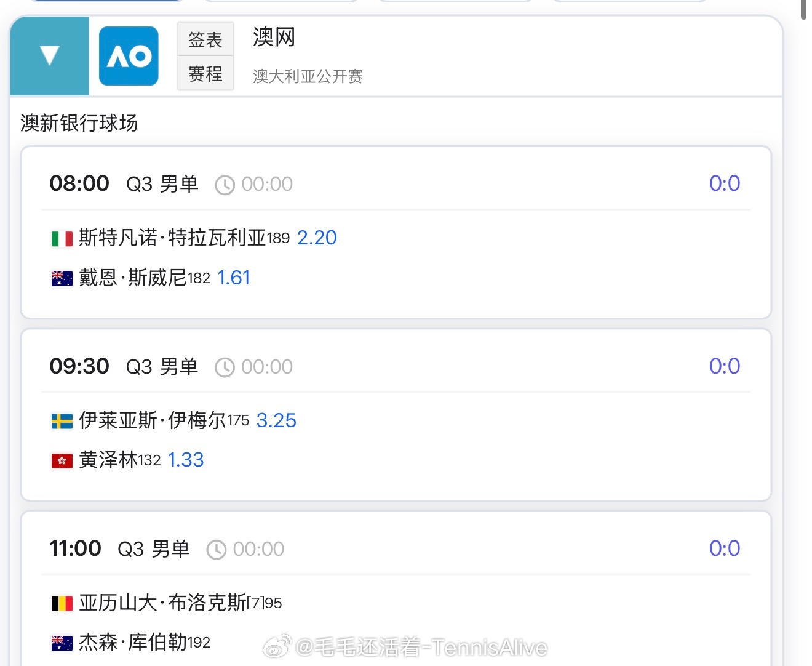
Task: Click the clock icon in the 11:00 match
Action: pyautogui.click(x=217, y=548)
